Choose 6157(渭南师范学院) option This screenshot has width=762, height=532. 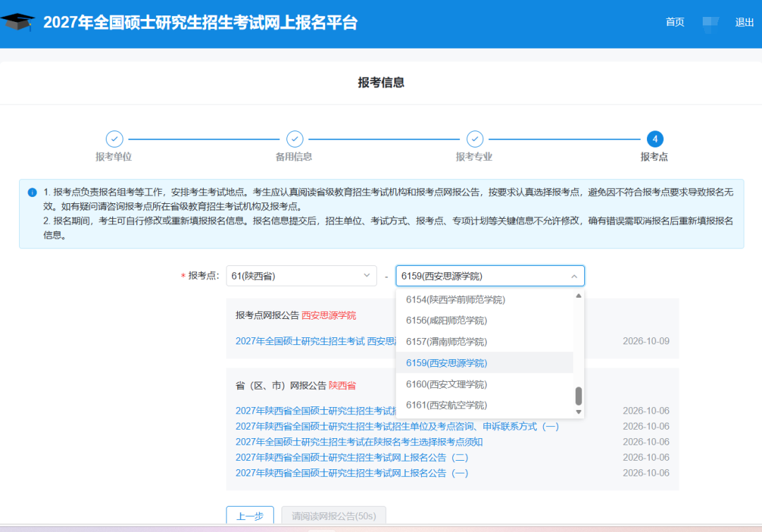click(x=485, y=341)
